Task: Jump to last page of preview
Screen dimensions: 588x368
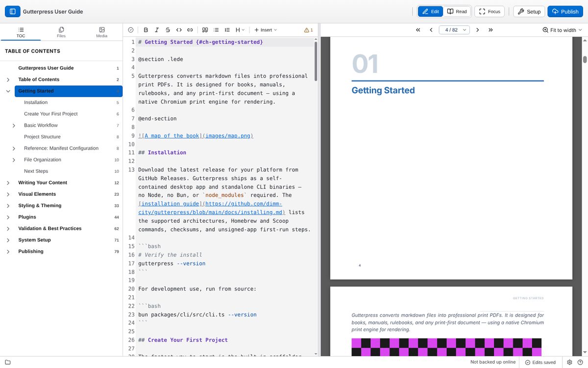Action: coord(490,30)
